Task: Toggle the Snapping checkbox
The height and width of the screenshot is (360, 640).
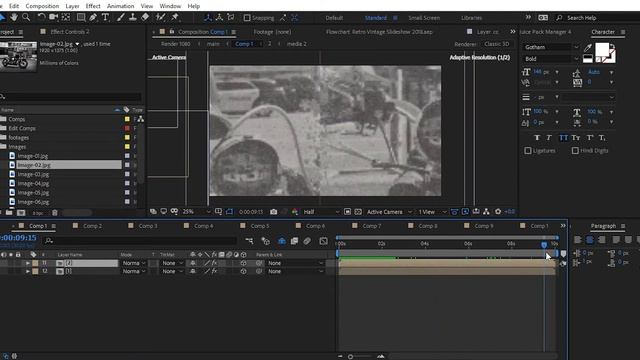Action: (x=247, y=18)
